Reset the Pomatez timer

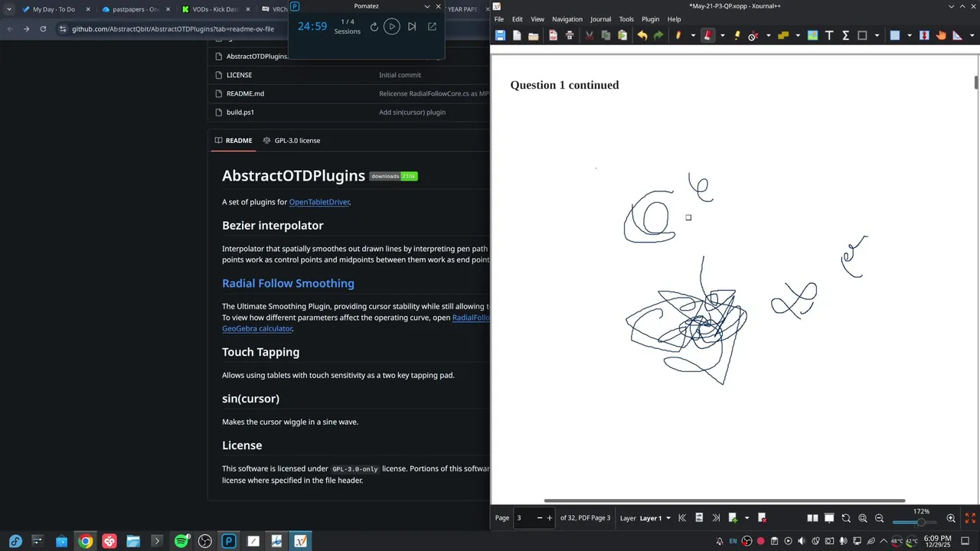[x=374, y=26]
